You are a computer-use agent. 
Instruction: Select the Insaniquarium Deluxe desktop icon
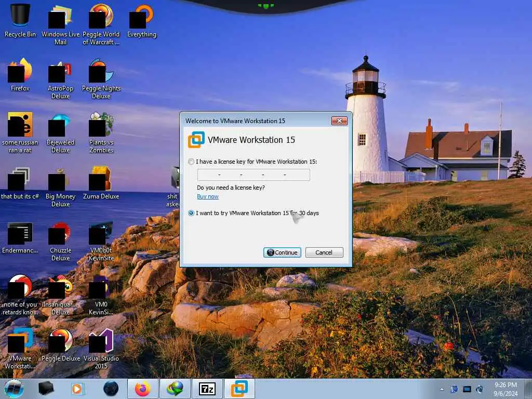[x=60, y=295]
